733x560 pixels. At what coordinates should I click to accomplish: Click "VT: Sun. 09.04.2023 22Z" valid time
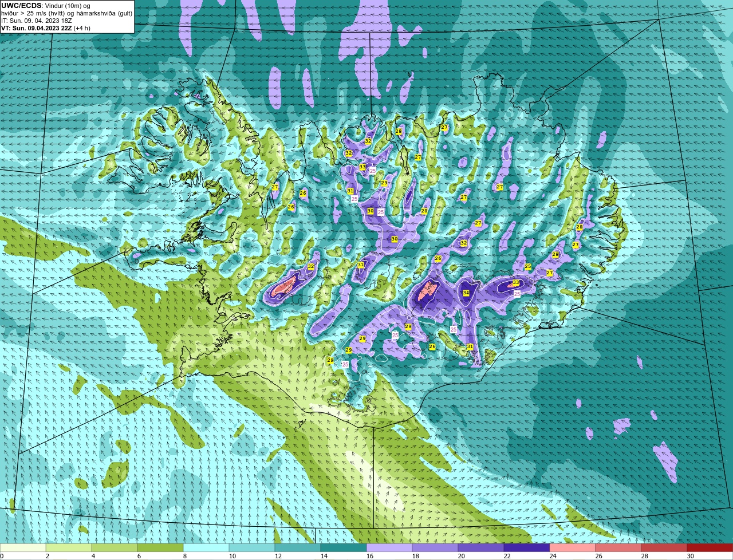point(36,28)
